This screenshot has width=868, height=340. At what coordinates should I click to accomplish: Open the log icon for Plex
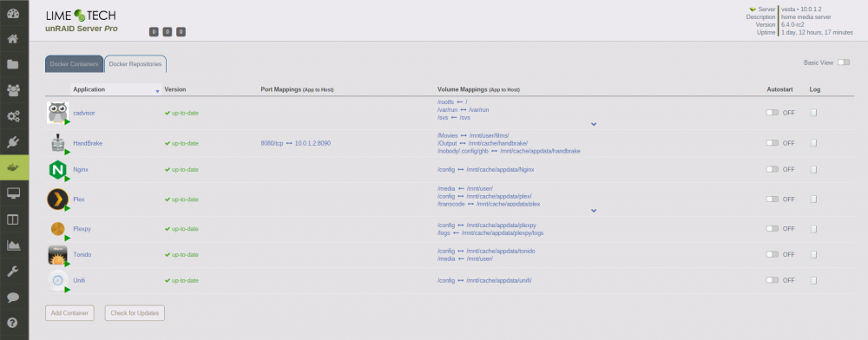click(814, 199)
